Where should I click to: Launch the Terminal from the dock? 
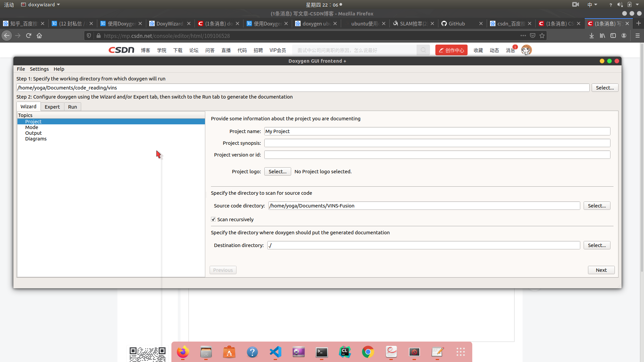coord(322,352)
